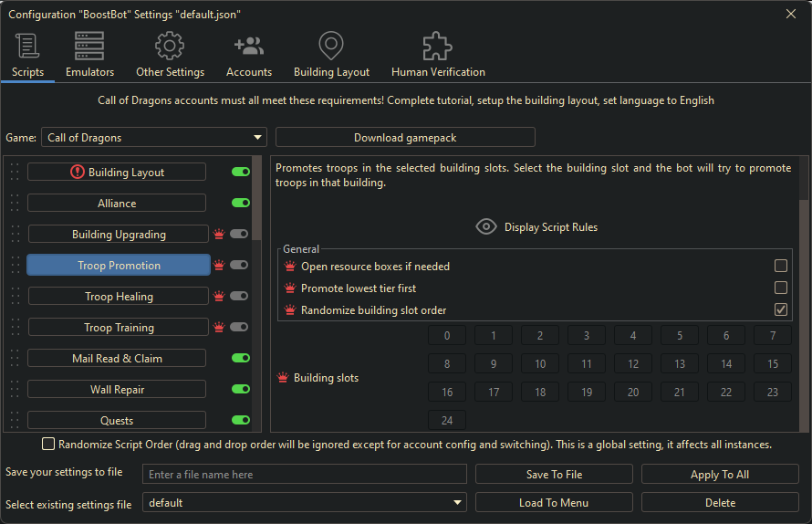The width and height of the screenshot is (812, 524).
Task: Open Other Settings gear icon
Action: click(x=170, y=47)
